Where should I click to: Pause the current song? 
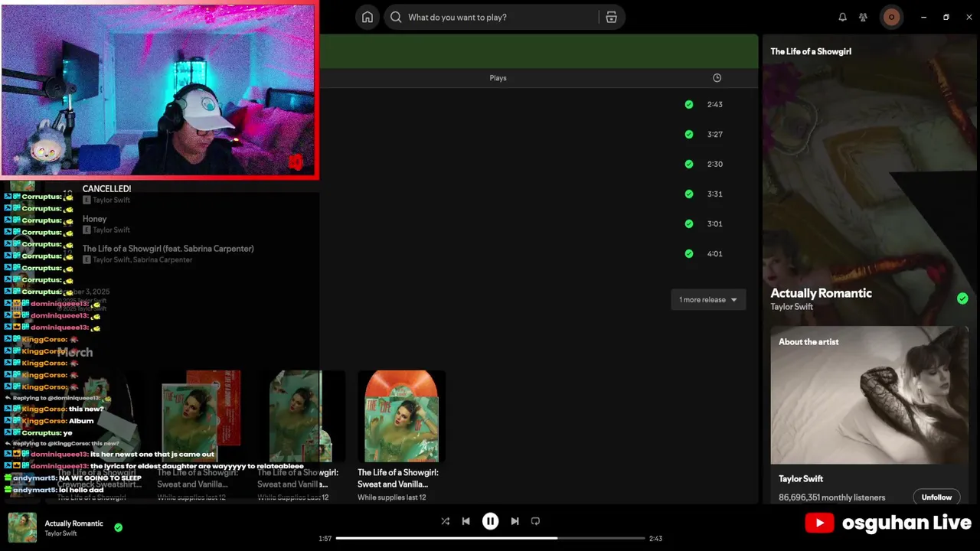point(490,521)
